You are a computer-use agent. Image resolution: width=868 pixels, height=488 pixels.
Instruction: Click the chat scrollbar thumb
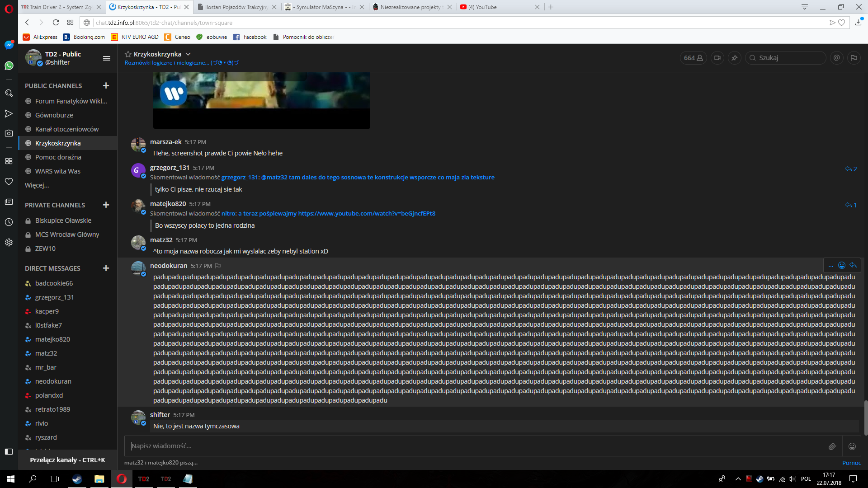[865, 418]
